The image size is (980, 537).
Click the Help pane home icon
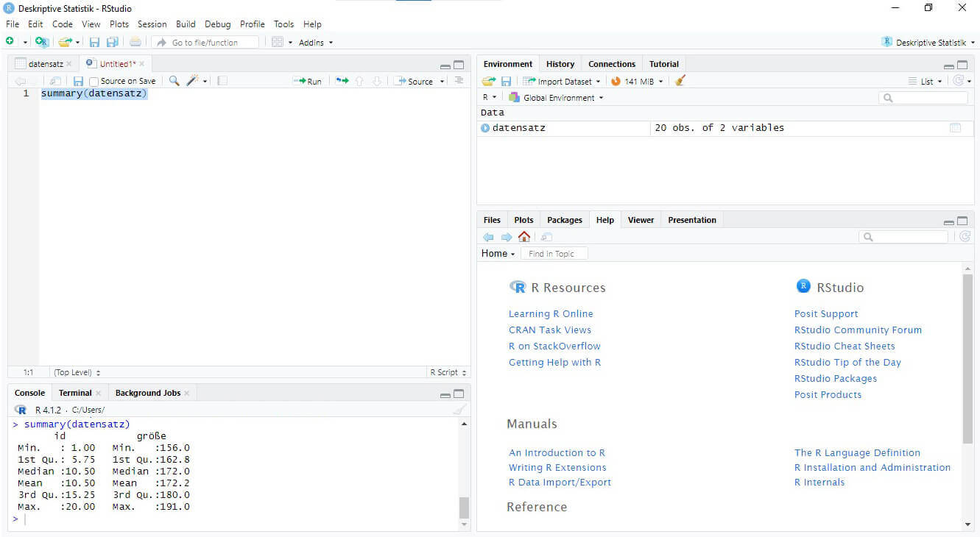[524, 237]
